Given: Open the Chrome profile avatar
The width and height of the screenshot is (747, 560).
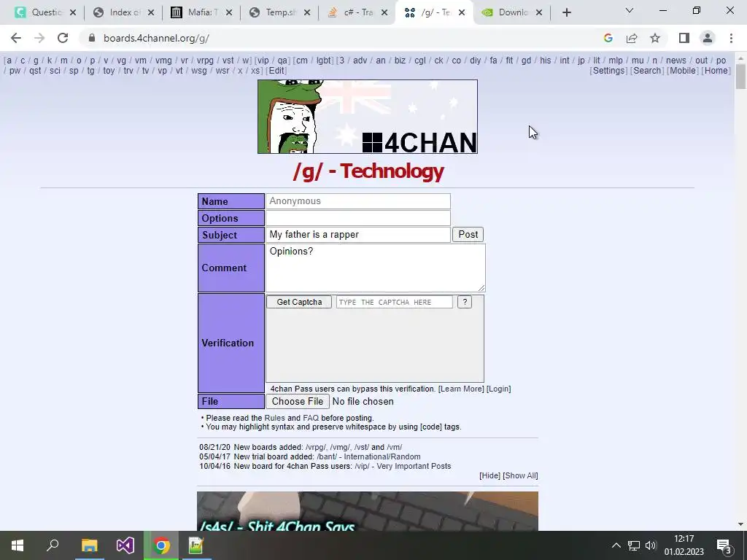Looking at the screenshot, I should tap(708, 38).
